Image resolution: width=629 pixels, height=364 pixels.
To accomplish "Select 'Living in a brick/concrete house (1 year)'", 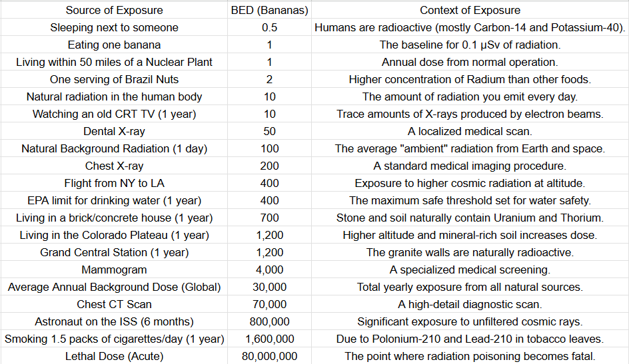I will click(114, 218).
